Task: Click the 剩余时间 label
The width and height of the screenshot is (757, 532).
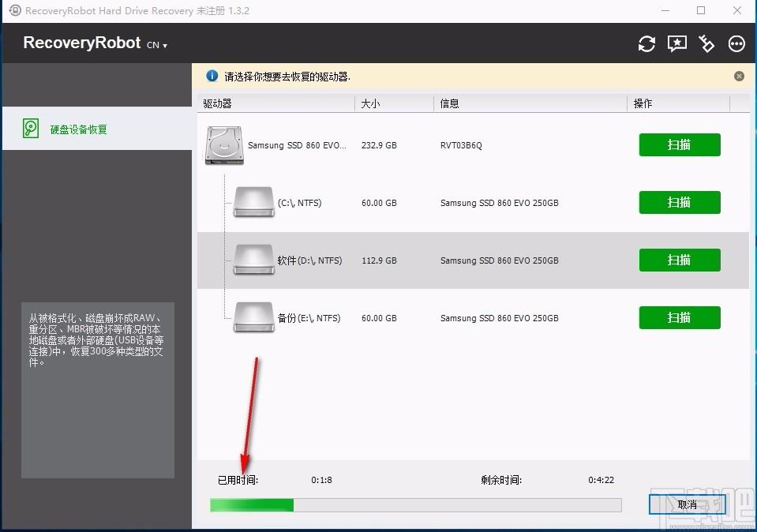Action: [x=501, y=480]
